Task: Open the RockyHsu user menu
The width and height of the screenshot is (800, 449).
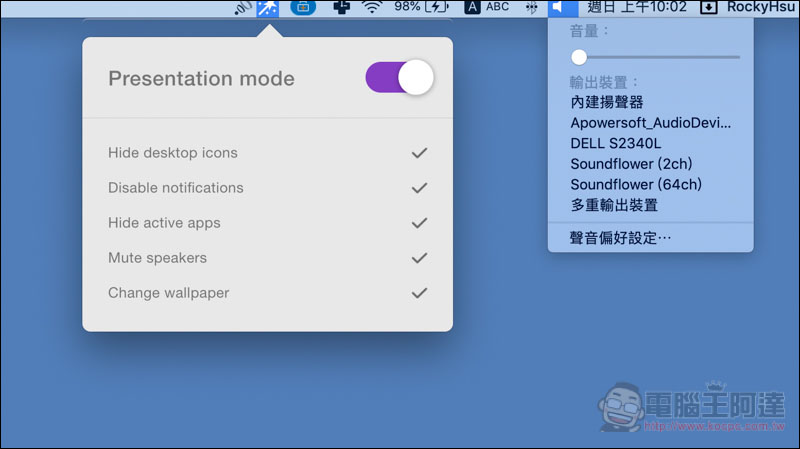Action: (x=761, y=7)
